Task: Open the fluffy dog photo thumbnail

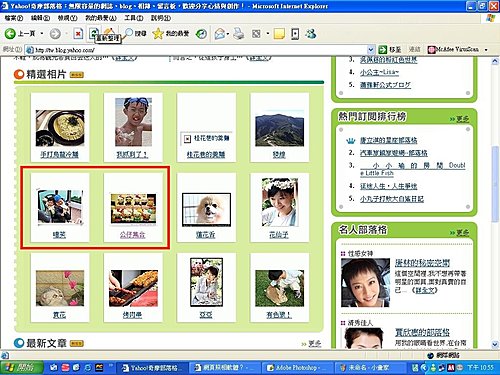Action: (x=206, y=209)
